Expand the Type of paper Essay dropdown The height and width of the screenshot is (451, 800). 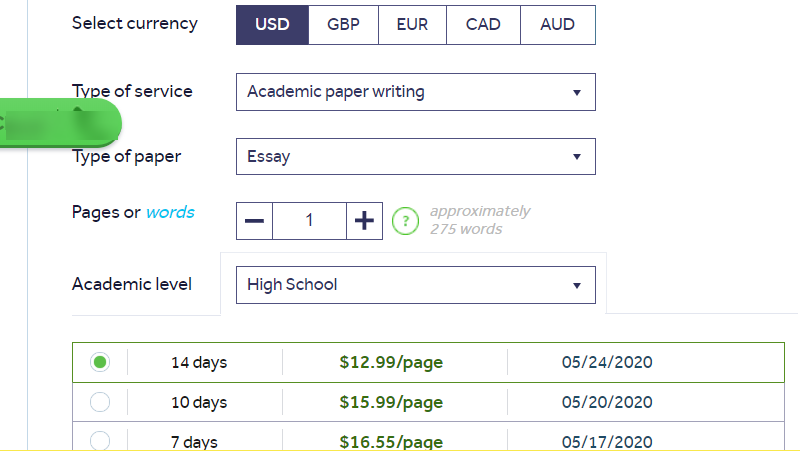click(x=416, y=157)
